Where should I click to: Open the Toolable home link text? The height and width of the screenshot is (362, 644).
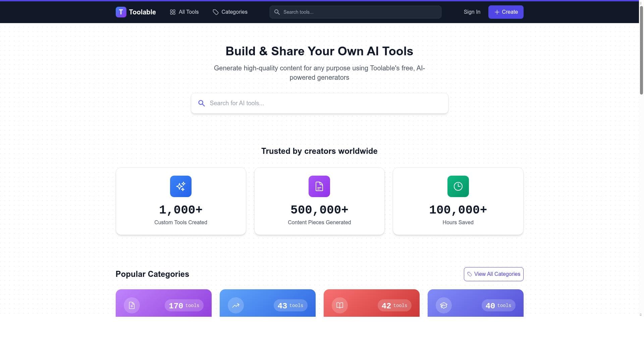pyautogui.click(x=142, y=12)
